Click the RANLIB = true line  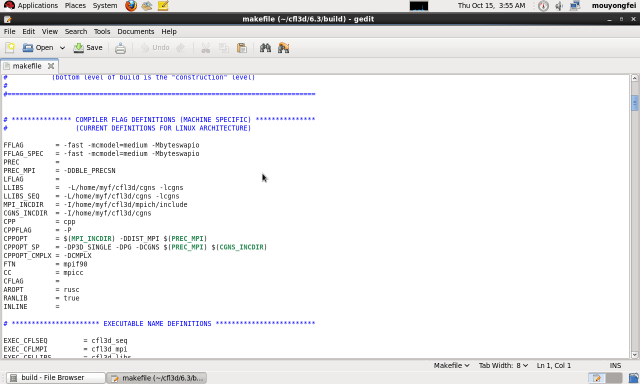click(x=41, y=298)
